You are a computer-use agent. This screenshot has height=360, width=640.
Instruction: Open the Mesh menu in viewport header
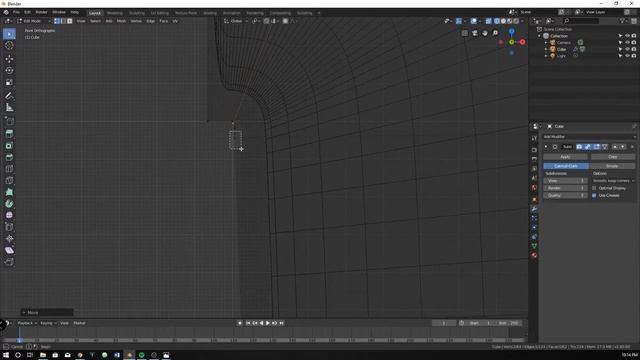pos(121,21)
